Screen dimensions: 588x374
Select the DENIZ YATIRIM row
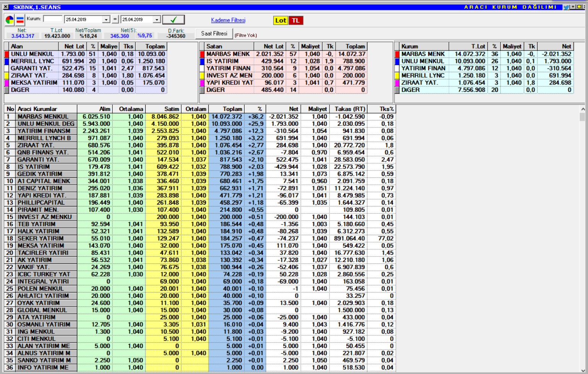(x=200, y=189)
